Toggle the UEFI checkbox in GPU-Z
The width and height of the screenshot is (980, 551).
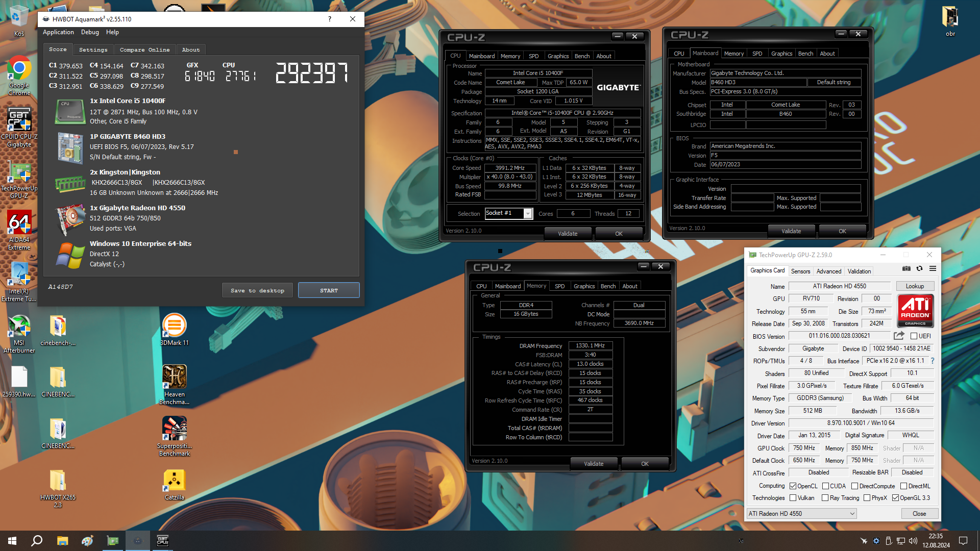(914, 336)
